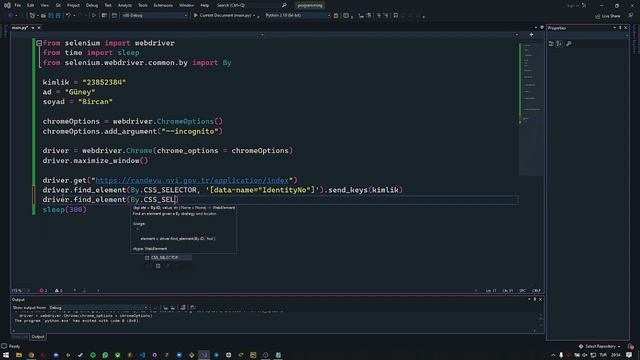Click the Undo toolbar icon

coord(68,16)
